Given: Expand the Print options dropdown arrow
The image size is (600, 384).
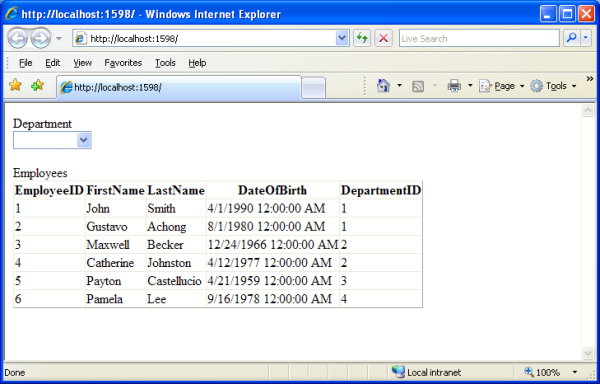Looking at the screenshot, I should tap(470, 86).
